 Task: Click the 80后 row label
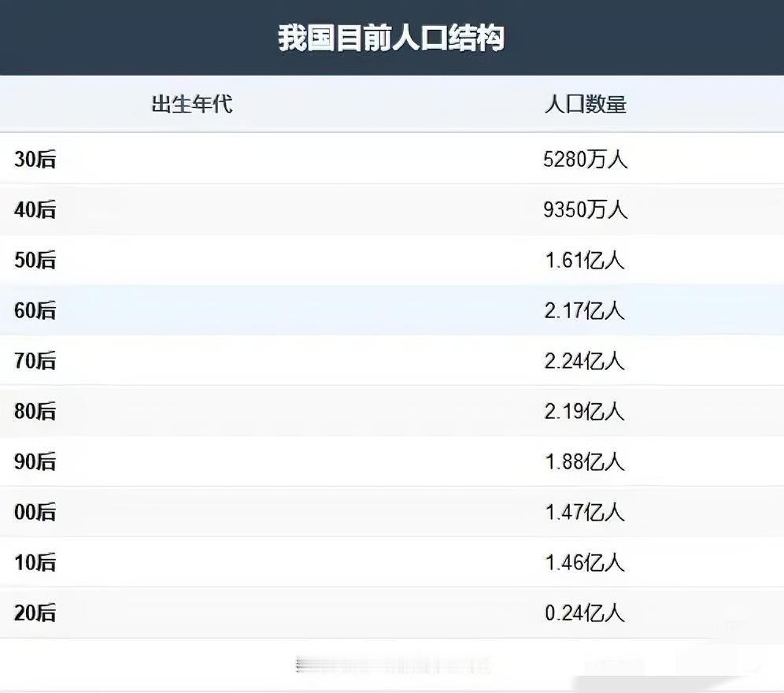[x=33, y=411]
